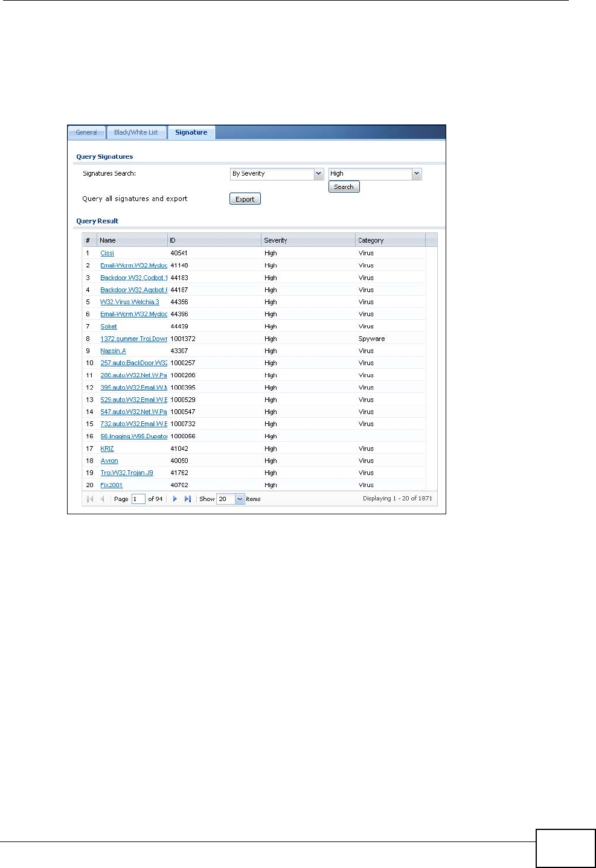Click the Export button
The height and width of the screenshot is (868, 596).
tap(245, 199)
